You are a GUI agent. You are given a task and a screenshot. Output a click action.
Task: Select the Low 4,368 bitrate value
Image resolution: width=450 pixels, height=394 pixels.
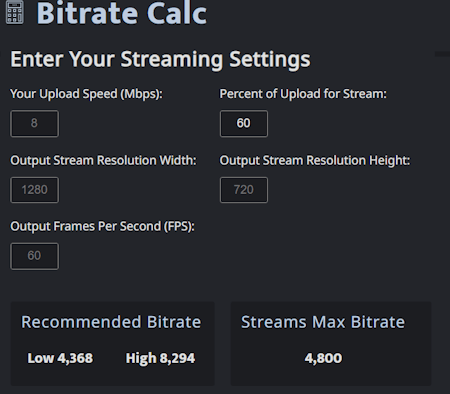pyautogui.click(x=60, y=358)
